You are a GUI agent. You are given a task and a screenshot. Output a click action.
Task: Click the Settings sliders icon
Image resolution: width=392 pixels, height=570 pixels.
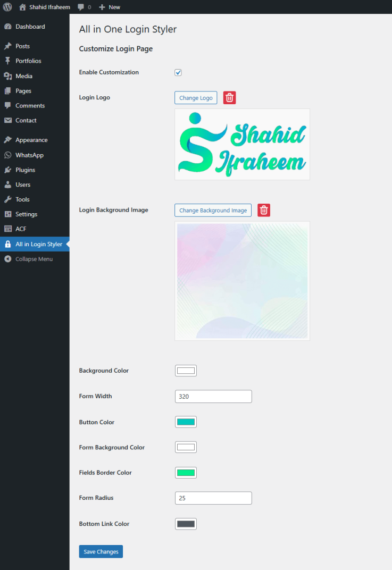[8, 214]
